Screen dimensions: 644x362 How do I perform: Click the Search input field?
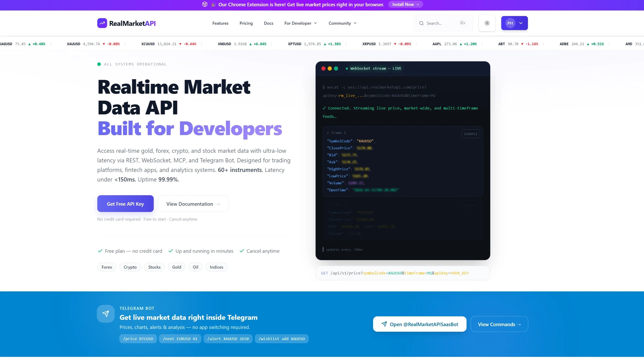click(x=443, y=23)
